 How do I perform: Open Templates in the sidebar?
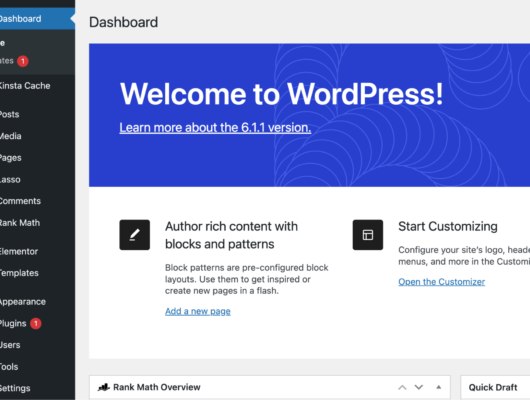[19, 273]
